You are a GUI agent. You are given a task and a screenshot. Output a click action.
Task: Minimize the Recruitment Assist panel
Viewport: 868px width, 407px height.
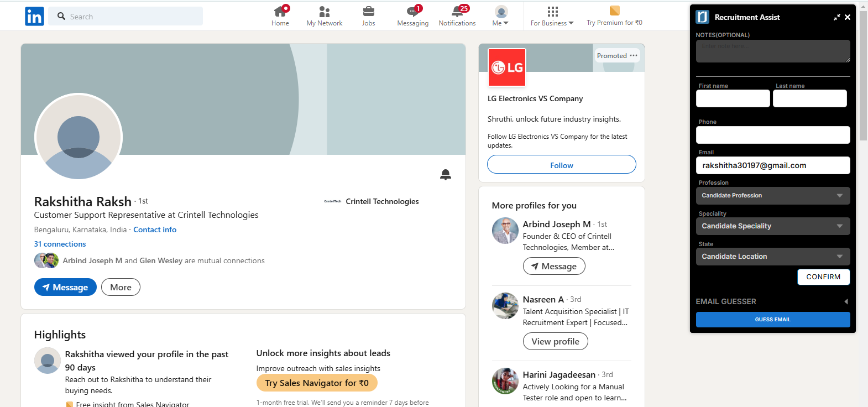coord(836,17)
